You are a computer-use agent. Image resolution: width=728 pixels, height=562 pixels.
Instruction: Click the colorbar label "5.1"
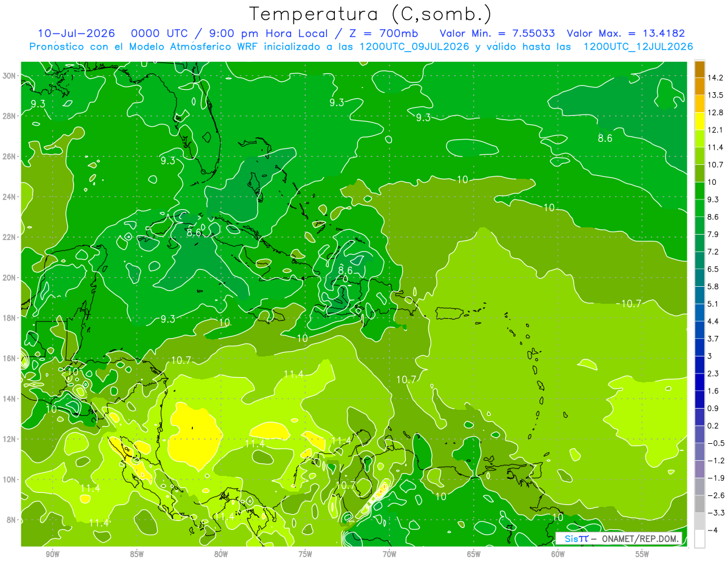click(x=714, y=304)
